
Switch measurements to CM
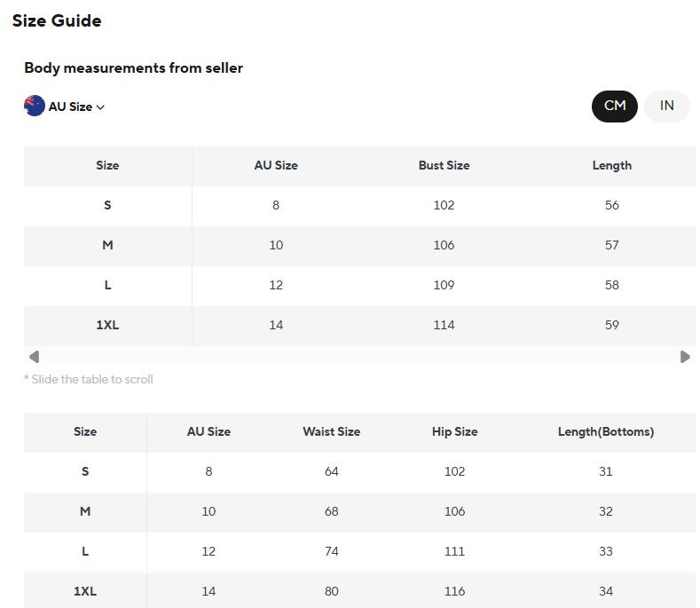coord(614,106)
